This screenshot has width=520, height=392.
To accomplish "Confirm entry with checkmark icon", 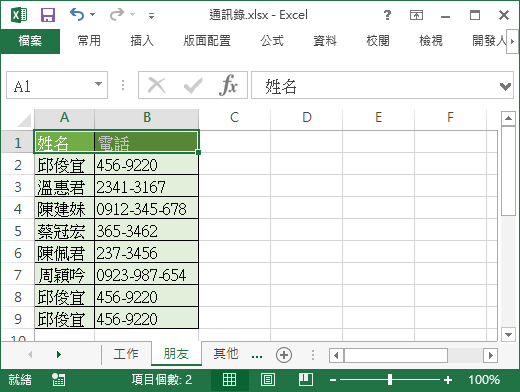I will click(x=193, y=86).
